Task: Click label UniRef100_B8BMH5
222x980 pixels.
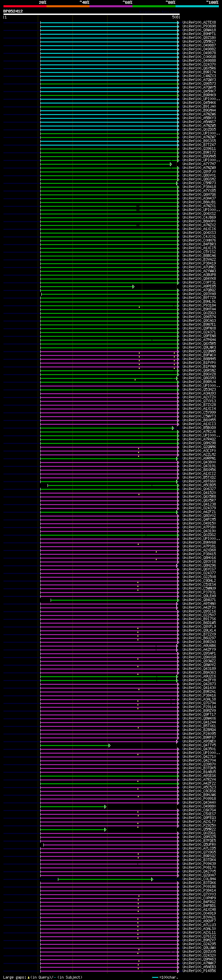Action: (x=199, y=359)
